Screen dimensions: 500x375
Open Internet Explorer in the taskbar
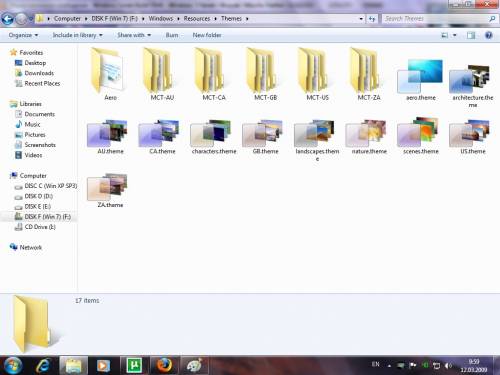pos(43,365)
